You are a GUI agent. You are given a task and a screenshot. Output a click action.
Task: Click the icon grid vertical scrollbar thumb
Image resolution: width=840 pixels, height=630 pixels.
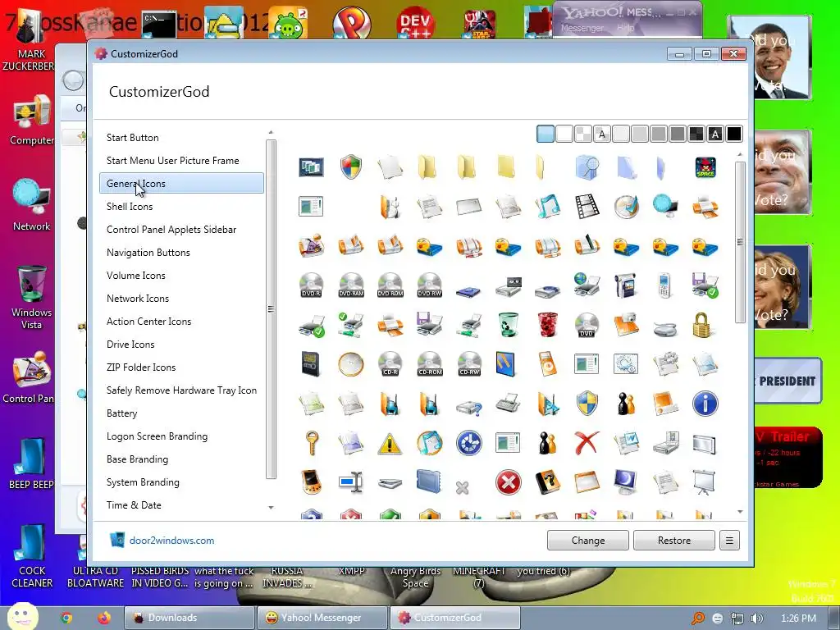(741, 242)
